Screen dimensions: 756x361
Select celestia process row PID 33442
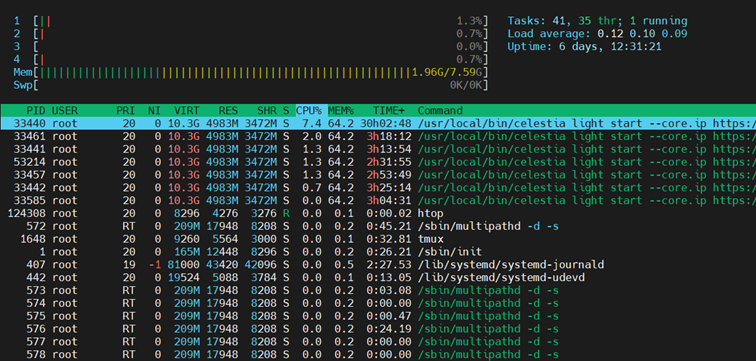tap(378, 187)
